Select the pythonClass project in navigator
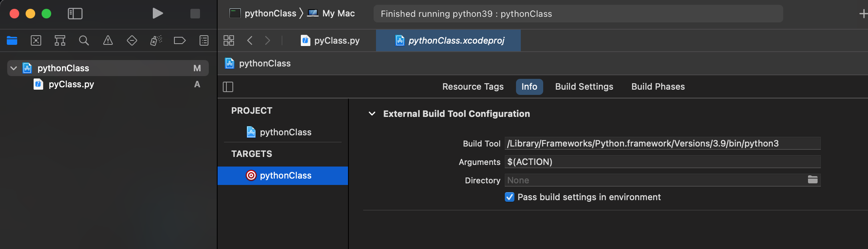The height and width of the screenshot is (249, 868). coord(108,68)
